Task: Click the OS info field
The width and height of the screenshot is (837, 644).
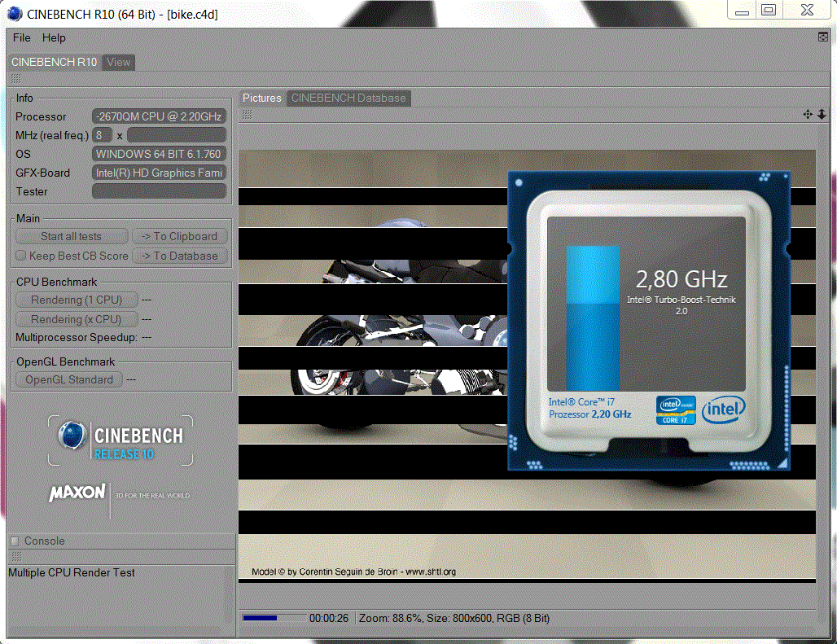Action: click(x=159, y=154)
